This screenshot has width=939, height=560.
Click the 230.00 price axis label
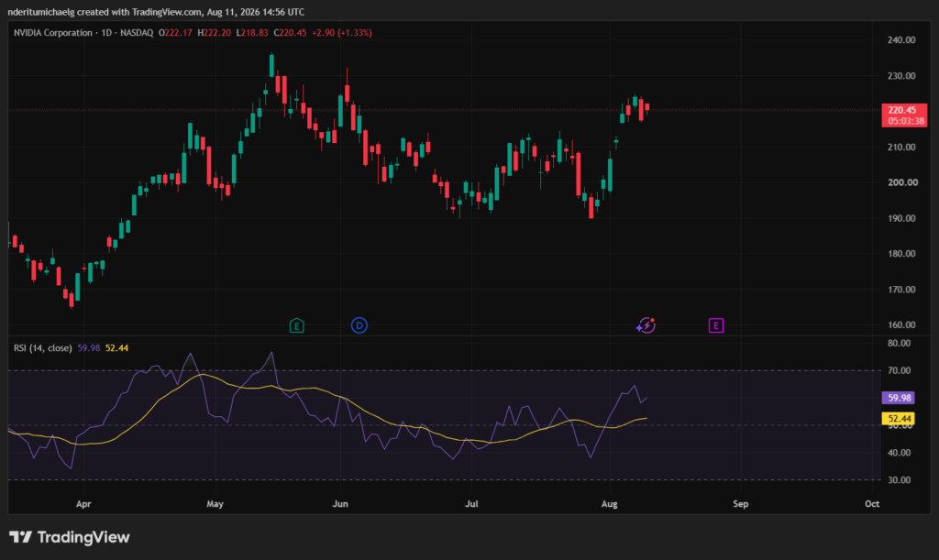(901, 76)
